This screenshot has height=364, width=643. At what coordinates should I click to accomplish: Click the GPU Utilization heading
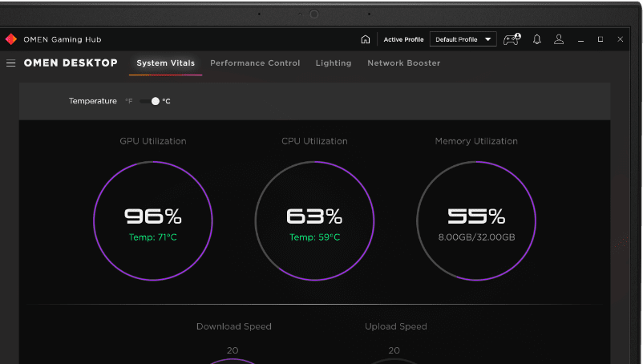[x=153, y=141]
